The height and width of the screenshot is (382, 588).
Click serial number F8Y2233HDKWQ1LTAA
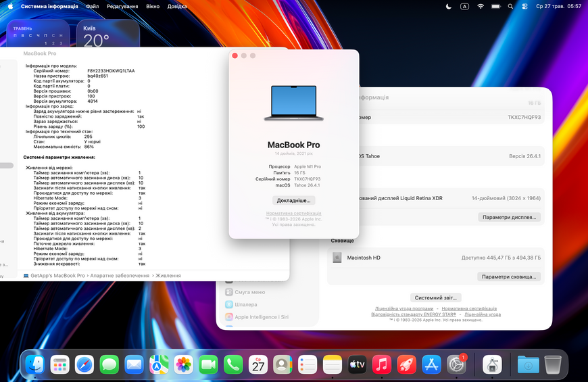point(111,70)
